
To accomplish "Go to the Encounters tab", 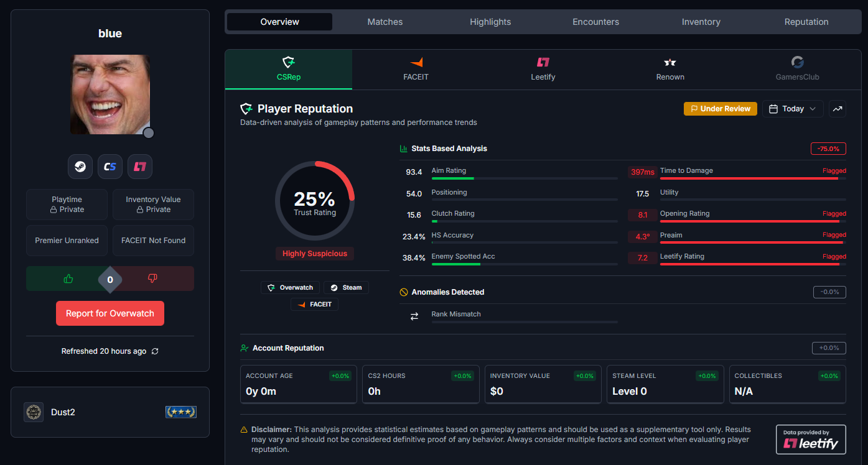I will [x=596, y=22].
